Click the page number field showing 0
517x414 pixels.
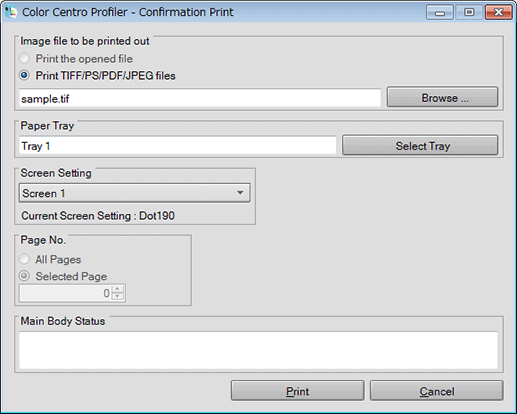click(65, 293)
